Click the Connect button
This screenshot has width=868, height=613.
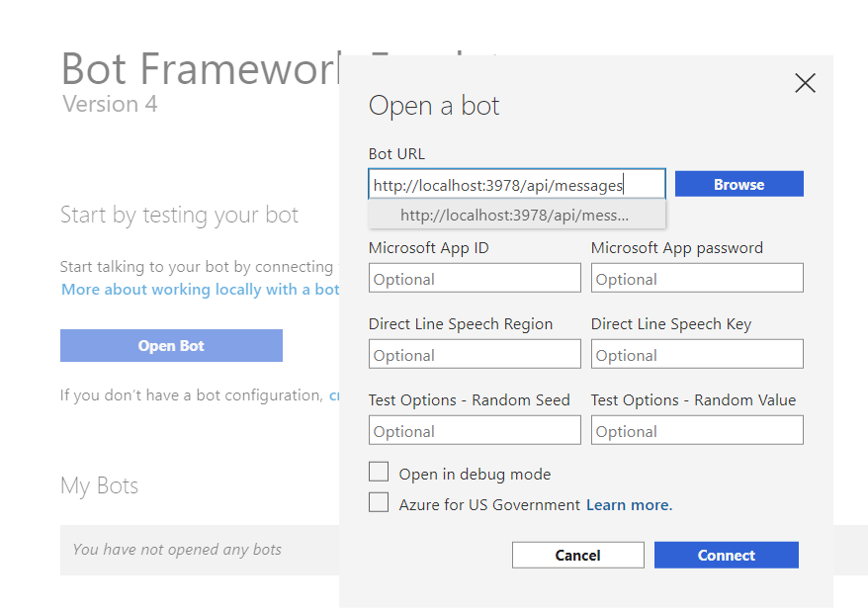tap(727, 555)
